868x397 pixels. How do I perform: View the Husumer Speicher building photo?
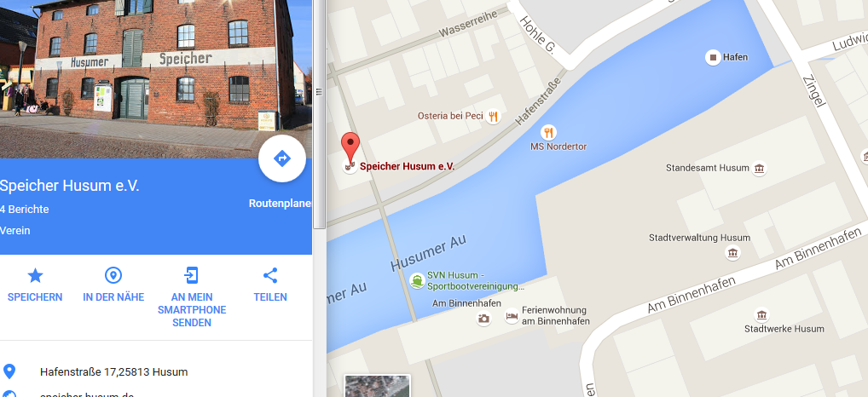(x=156, y=79)
